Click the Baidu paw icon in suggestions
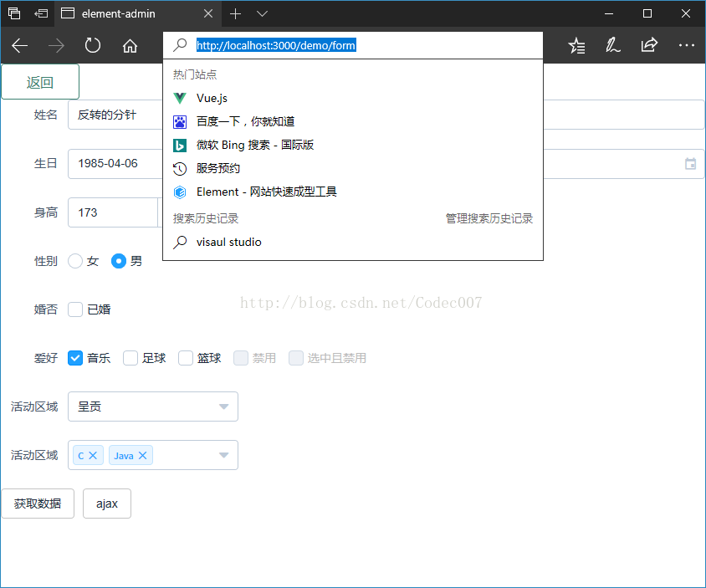 180,121
